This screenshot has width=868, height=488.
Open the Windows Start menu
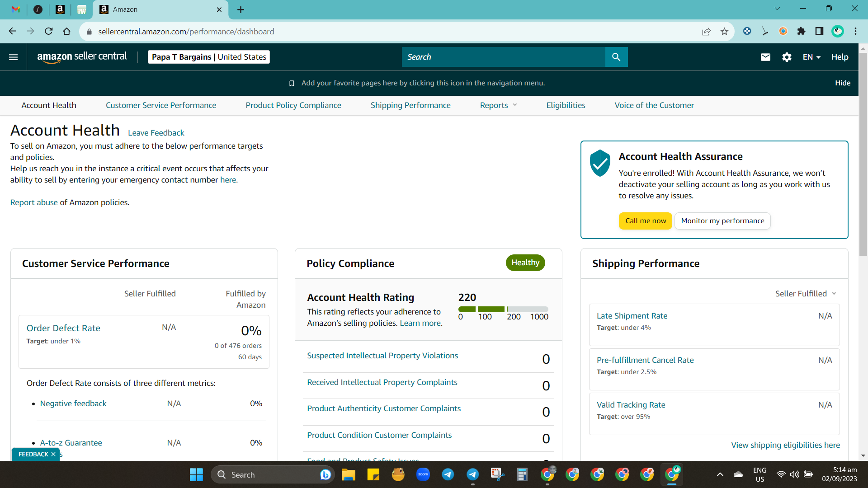(196, 474)
